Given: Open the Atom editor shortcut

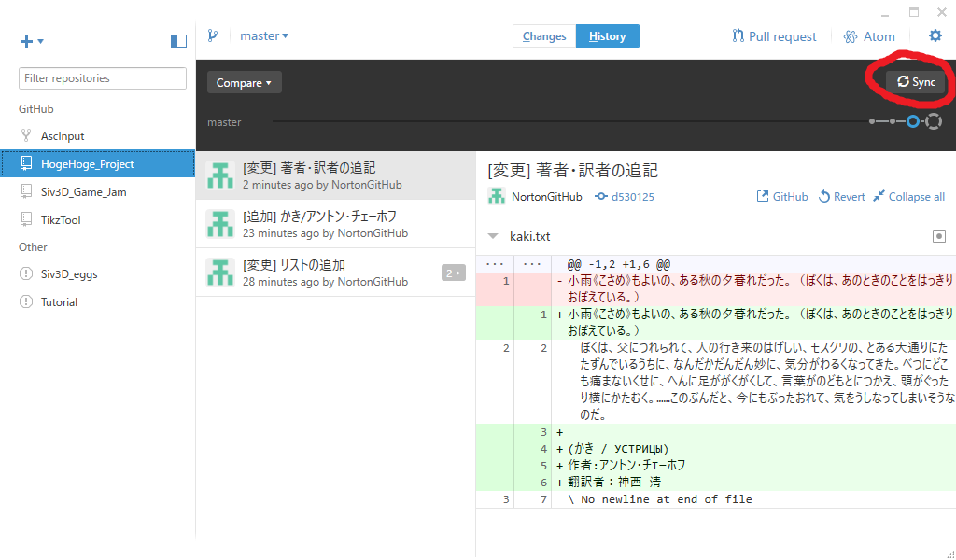Looking at the screenshot, I should pyautogui.click(x=869, y=36).
